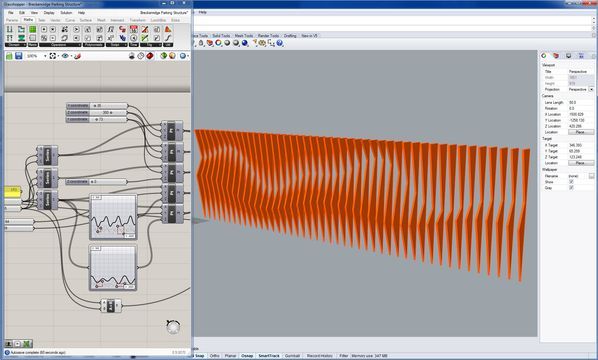Viewport: 598px width, 360px height.
Task: Open the Grasshopper Solution menu
Action: (66, 13)
